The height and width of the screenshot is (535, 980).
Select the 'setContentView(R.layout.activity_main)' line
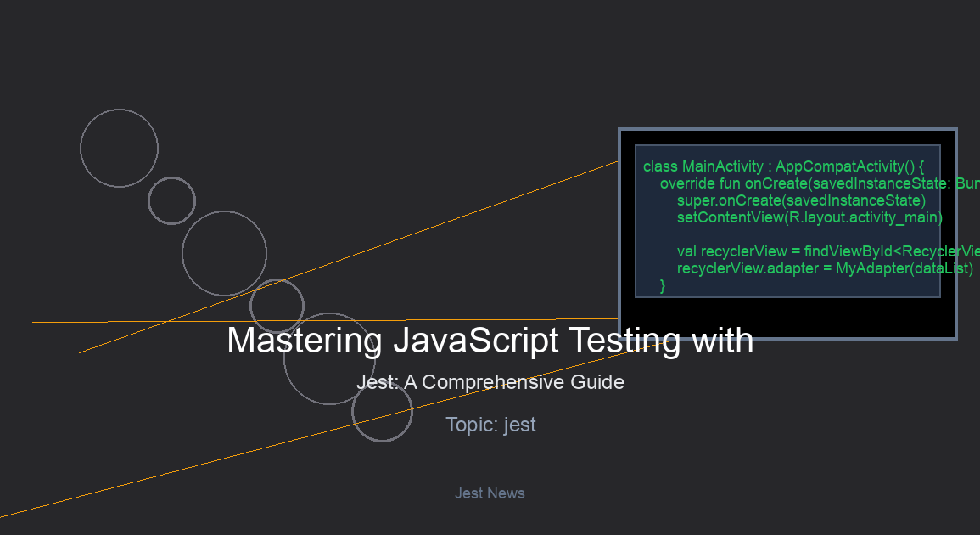[x=809, y=217]
